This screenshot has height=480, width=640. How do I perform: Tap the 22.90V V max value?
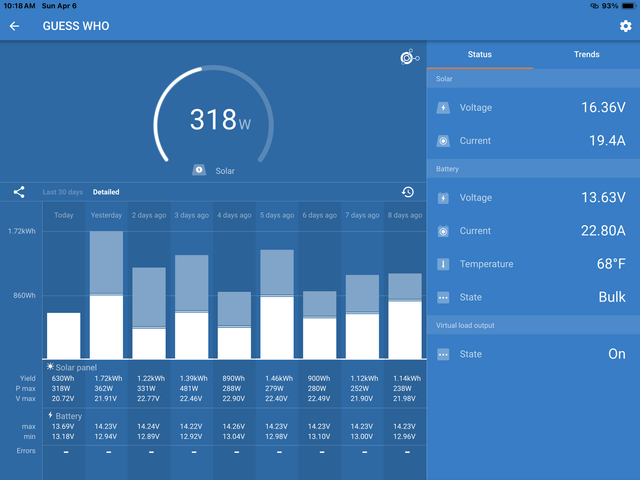pyautogui.click(x=233, y=398)
